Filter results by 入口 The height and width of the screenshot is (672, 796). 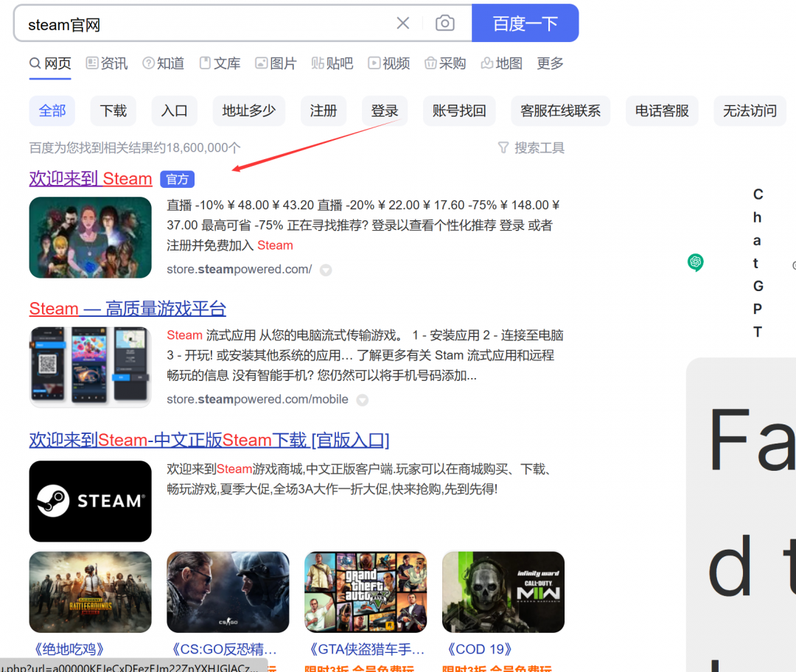coord(174,111)
